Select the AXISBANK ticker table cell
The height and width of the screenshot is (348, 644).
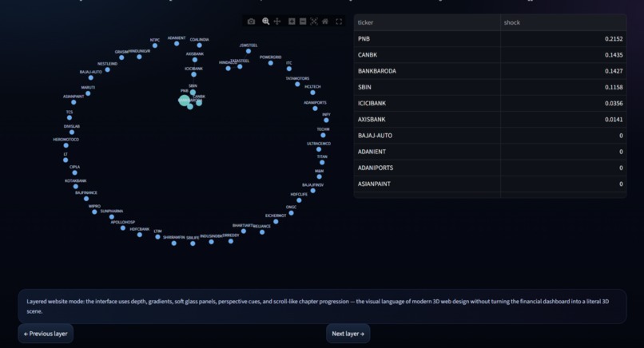(x=427, y=120)
